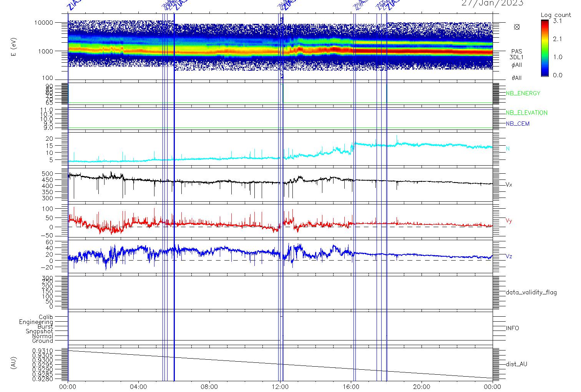Click the 0.9310 distance axis tick
Image resolution: width=581 pixels, height=392 pixels.
click(43, 351)
